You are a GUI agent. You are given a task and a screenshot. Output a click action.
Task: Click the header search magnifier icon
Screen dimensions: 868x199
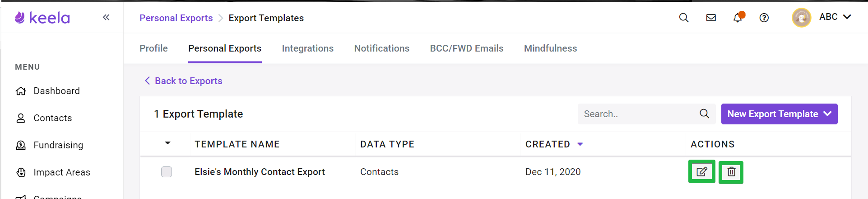[x=684, y=18]
